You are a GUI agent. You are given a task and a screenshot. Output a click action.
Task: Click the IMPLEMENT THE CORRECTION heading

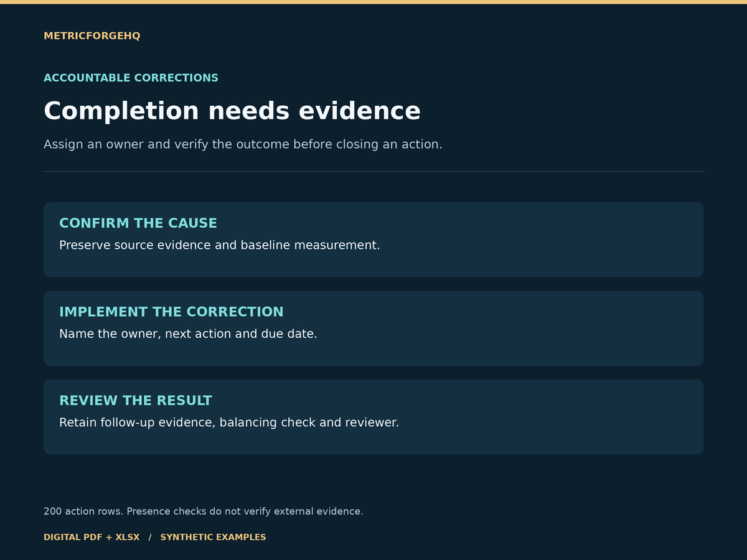[171, 312]
